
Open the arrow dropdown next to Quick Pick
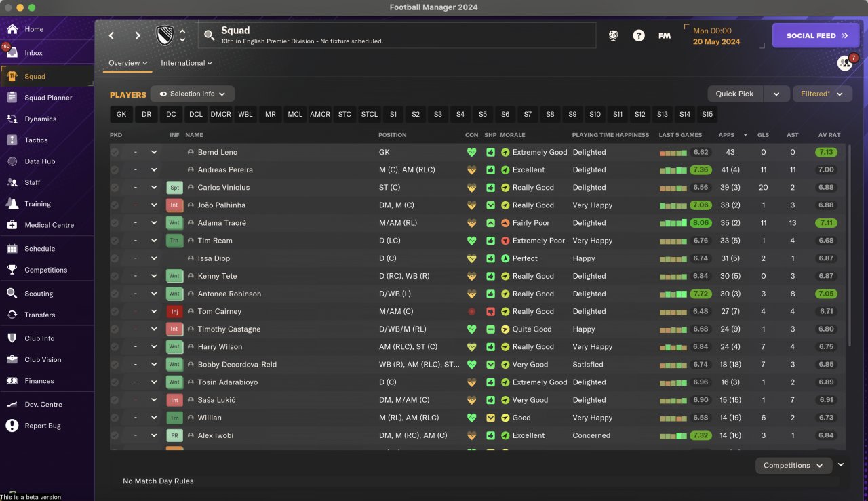tap(776, 94)
